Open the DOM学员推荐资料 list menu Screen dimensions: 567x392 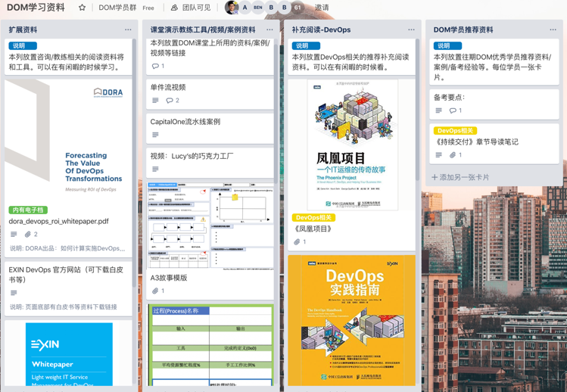(553, 30)
